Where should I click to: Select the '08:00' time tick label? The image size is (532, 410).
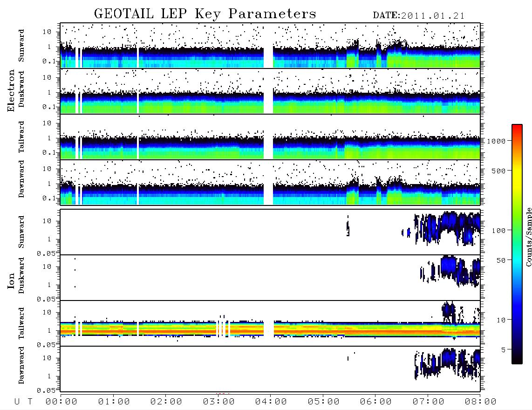coord(480,402)
